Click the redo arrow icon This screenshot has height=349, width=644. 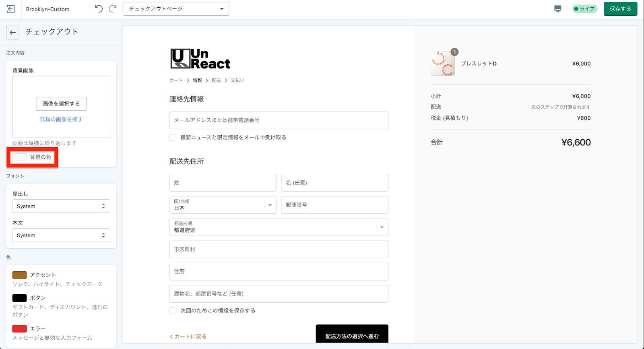113,9
